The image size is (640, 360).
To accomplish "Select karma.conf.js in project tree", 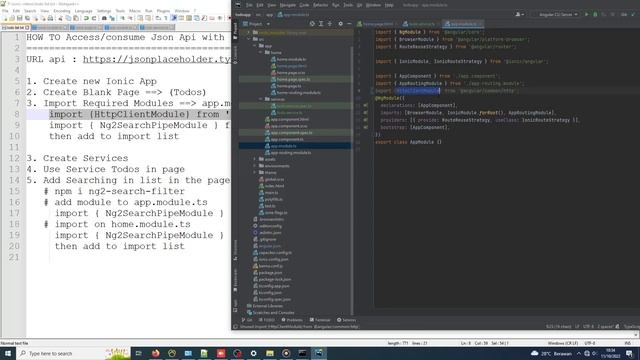I will point(268,266).
